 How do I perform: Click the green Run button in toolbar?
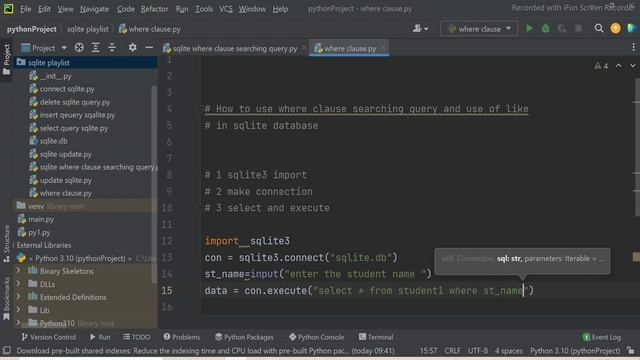tap(529, 28)
